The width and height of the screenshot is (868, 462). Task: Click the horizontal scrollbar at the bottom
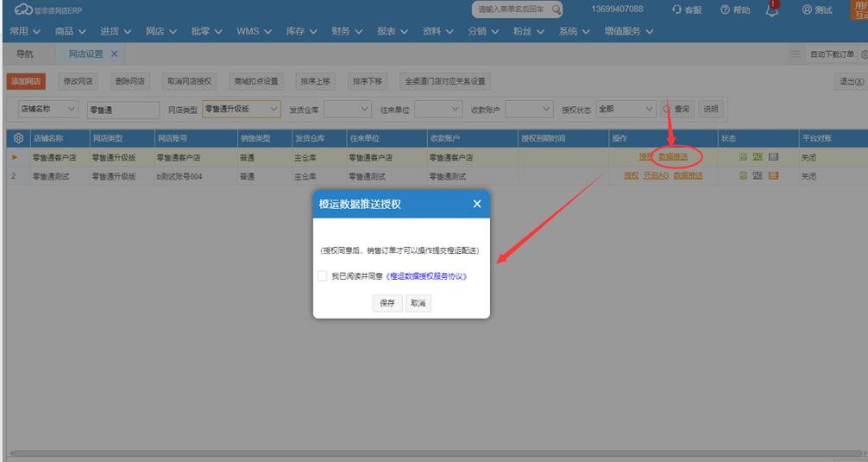[437, 453]
